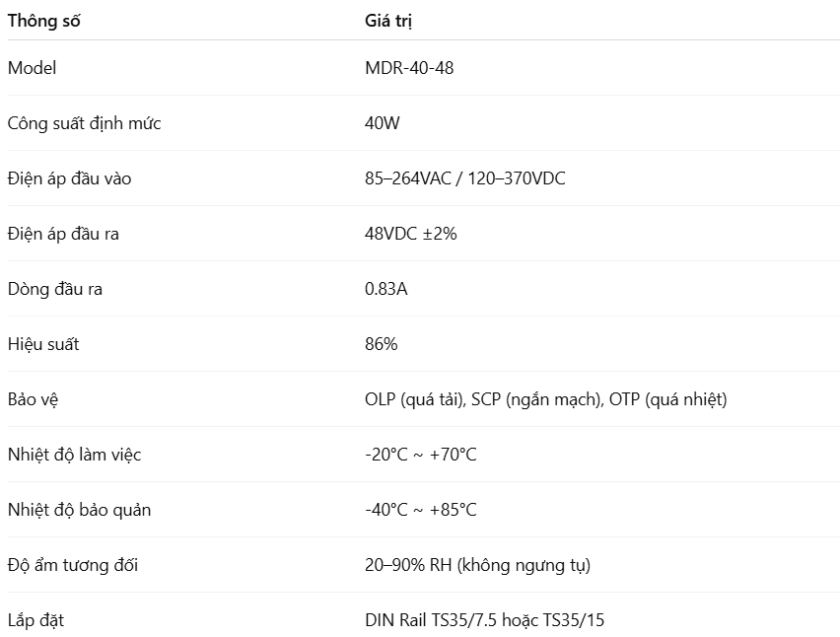This screenshot has height=637, width=840.
Task: Select the 20–90% RH humidity value
Action: 477,565
